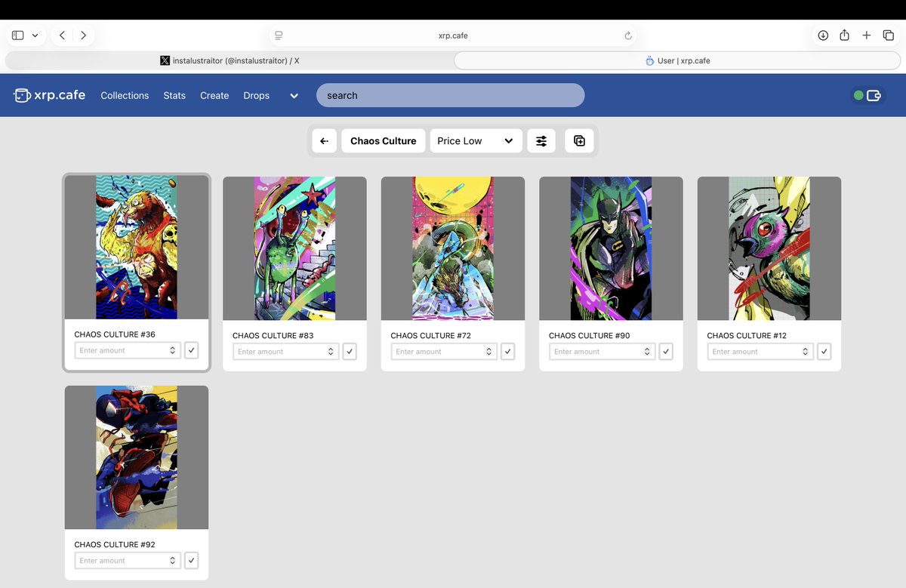
Task: Open the Chaos Culture #92 artwork thumbnail
Action: pyautogui.click(x=137, y=457)
